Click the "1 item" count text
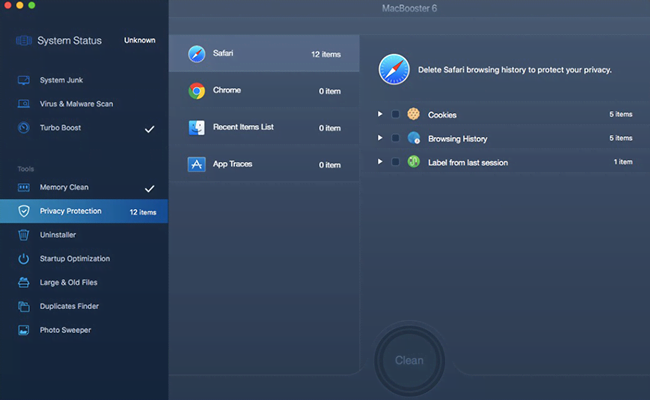 [623, 162]
